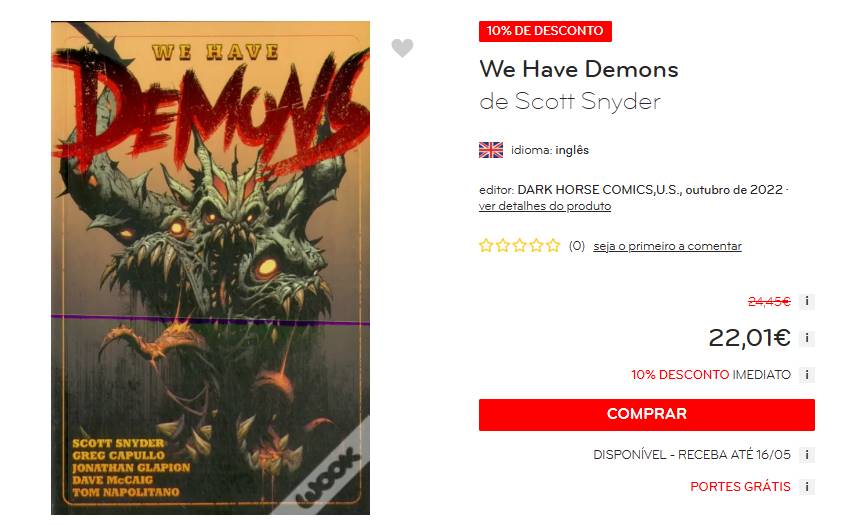
Task: Click the UK flag language icon
Action: click(x=491, y=150)
